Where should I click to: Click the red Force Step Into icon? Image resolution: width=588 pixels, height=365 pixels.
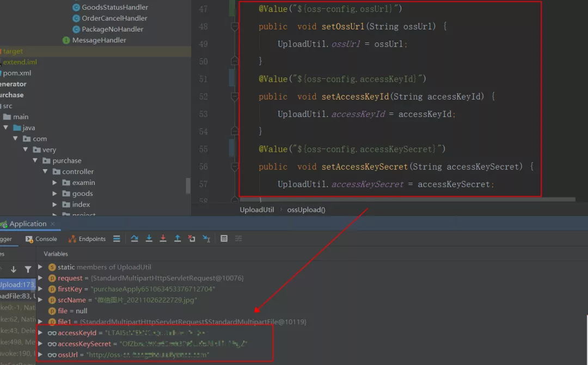click(x=163, y=239)
